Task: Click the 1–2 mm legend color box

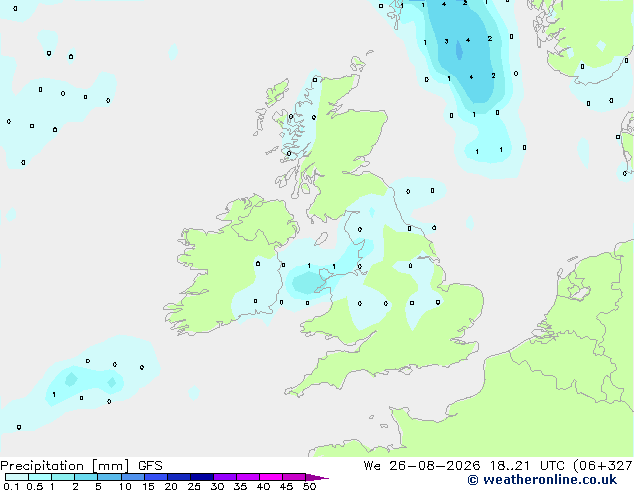Action: tap(63, 477)
